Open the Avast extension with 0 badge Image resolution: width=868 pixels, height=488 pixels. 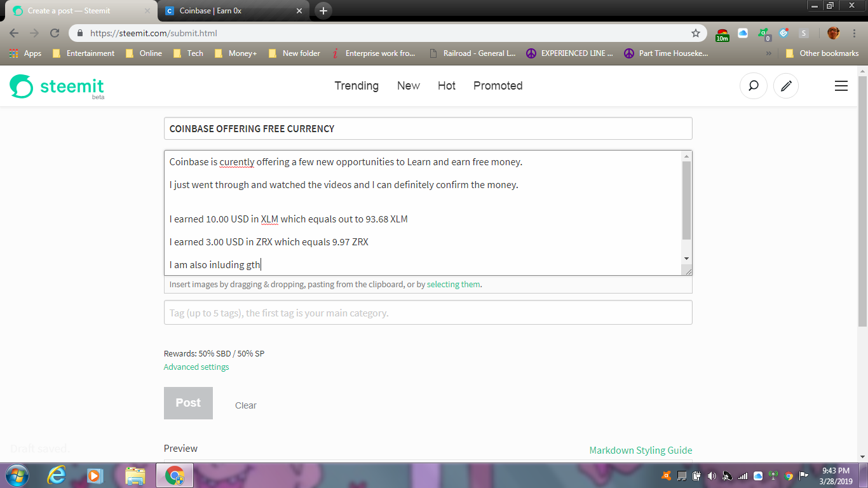point(764,34)
